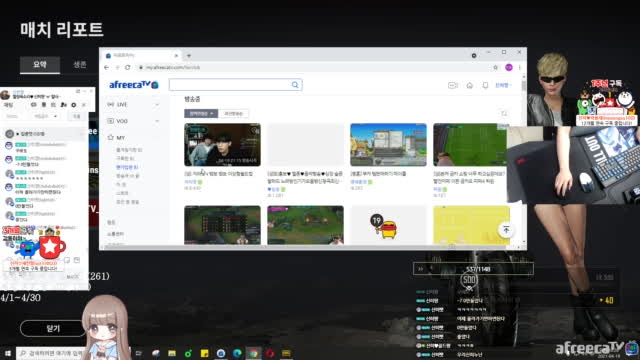Viewport: 640px width, 360px height.
Task: Toggle the bookmark star in address bar
Action: pos(496,67)
